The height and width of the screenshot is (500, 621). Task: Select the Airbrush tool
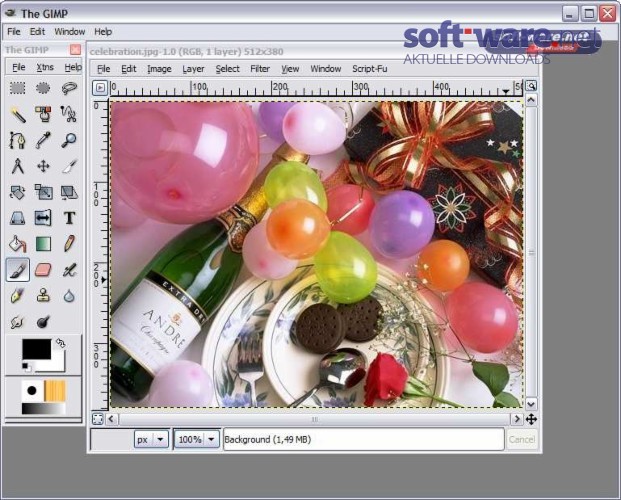[x=69, y=270]
